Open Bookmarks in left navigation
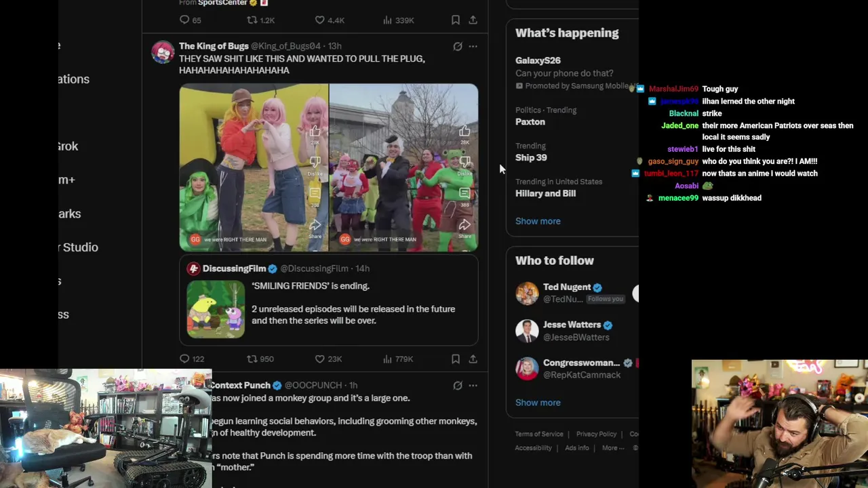The image size is (868, 488). (69, 213)
